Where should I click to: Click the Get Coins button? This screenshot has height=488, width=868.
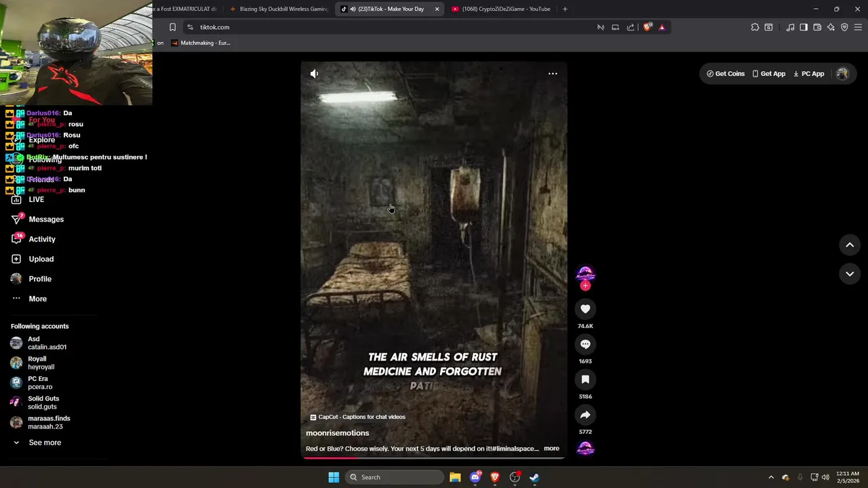[x=726, y=74]
